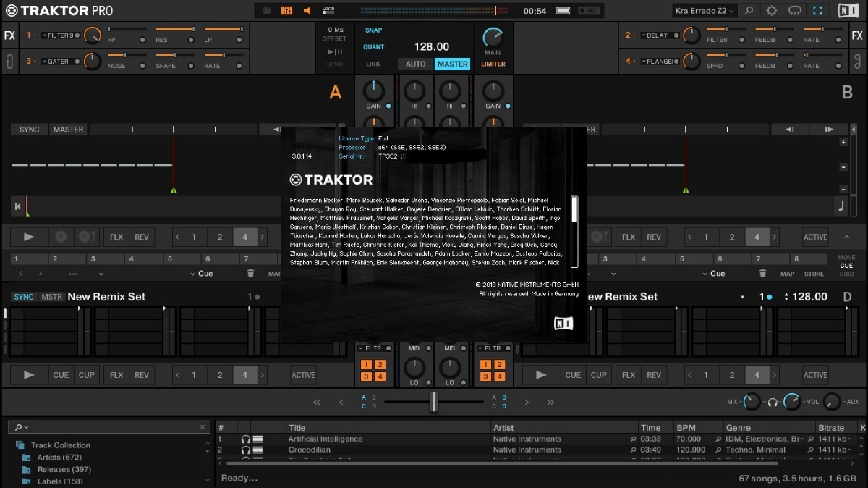Toggle SNAP mode
Image resolution: width=868 pixels, height=488 pixels.
pyautogui.click(x=373, y=30)
